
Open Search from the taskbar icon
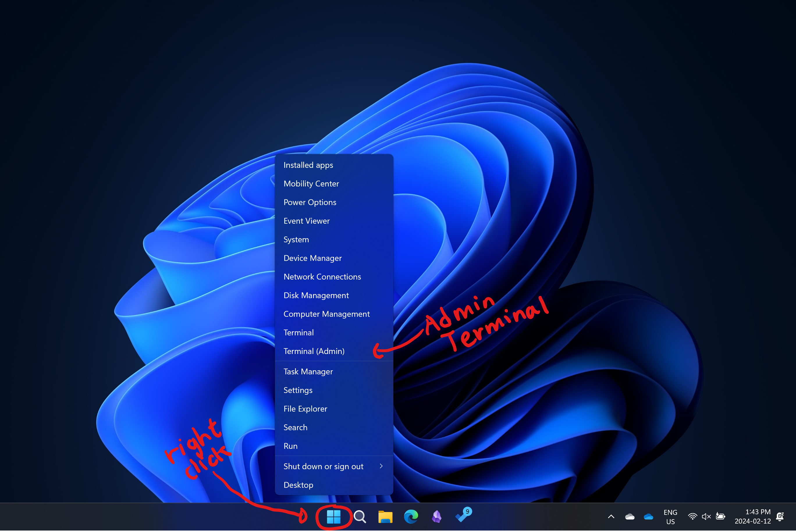tap(360, 516)
